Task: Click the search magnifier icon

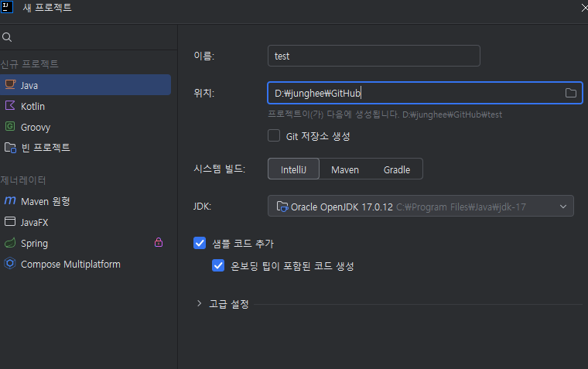Action: 7,37
